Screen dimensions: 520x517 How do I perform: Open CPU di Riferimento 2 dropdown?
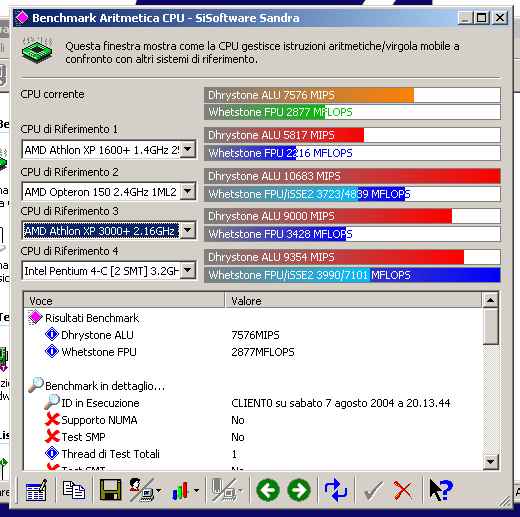[x=188, y=191]
